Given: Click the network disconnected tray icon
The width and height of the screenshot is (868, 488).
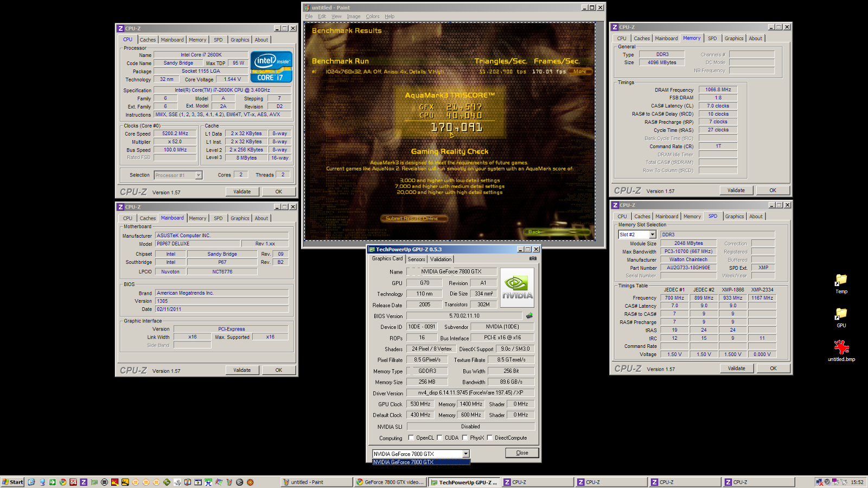Looking at the screenshot, I should [820, 482].
